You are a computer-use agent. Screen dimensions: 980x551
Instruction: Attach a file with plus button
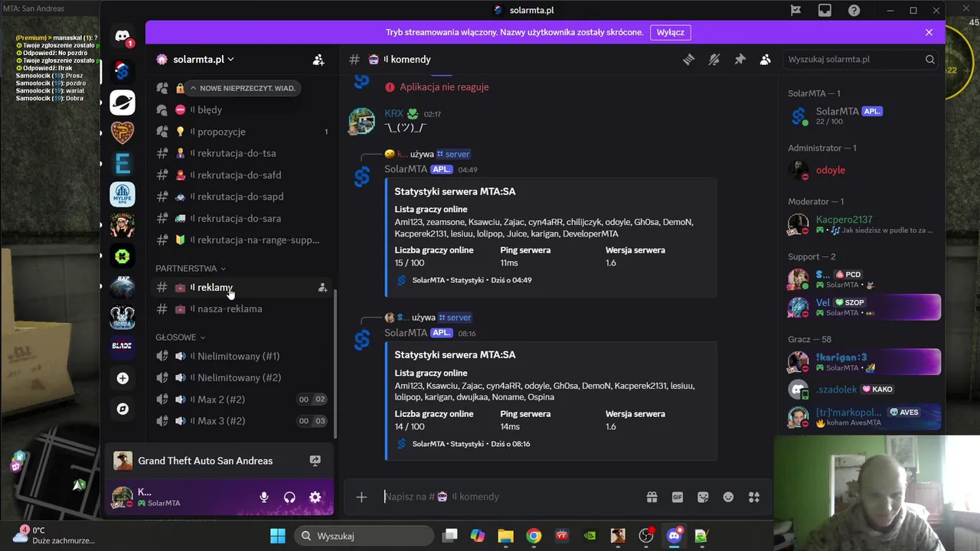pos(361,497)
